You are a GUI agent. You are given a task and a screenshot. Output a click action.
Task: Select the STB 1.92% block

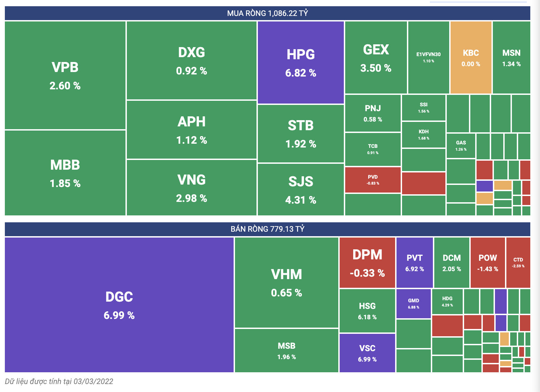[301, 134]
